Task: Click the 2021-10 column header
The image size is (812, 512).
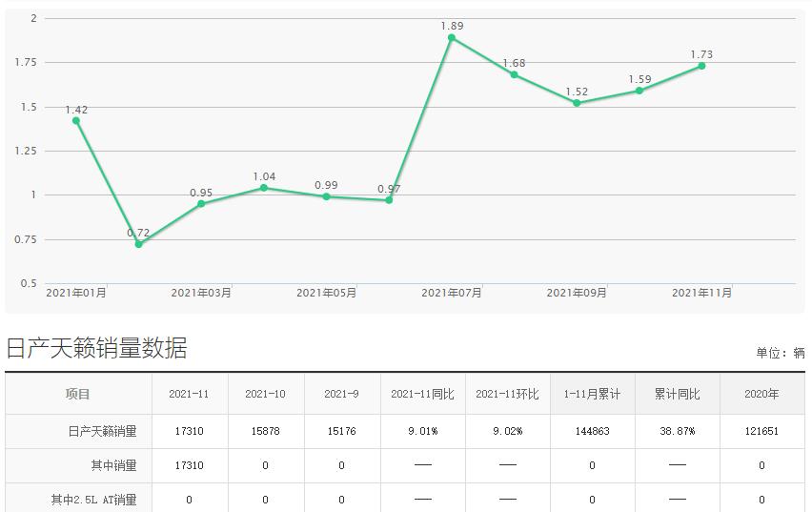Action: 265,394
